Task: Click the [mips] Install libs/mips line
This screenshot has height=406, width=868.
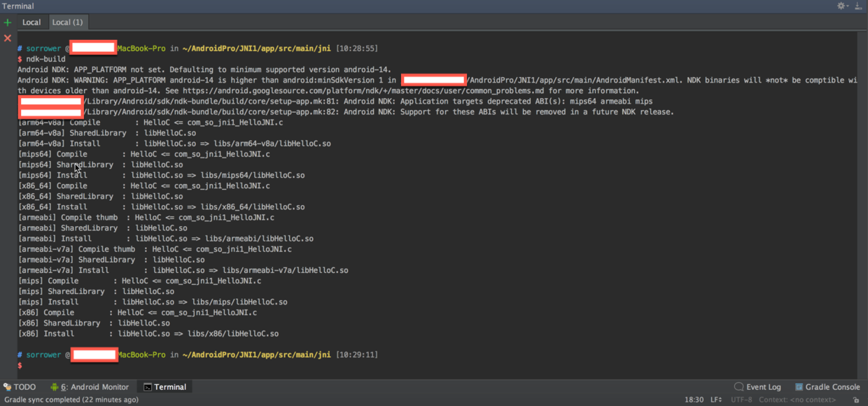Action: (x=153, y=302)
